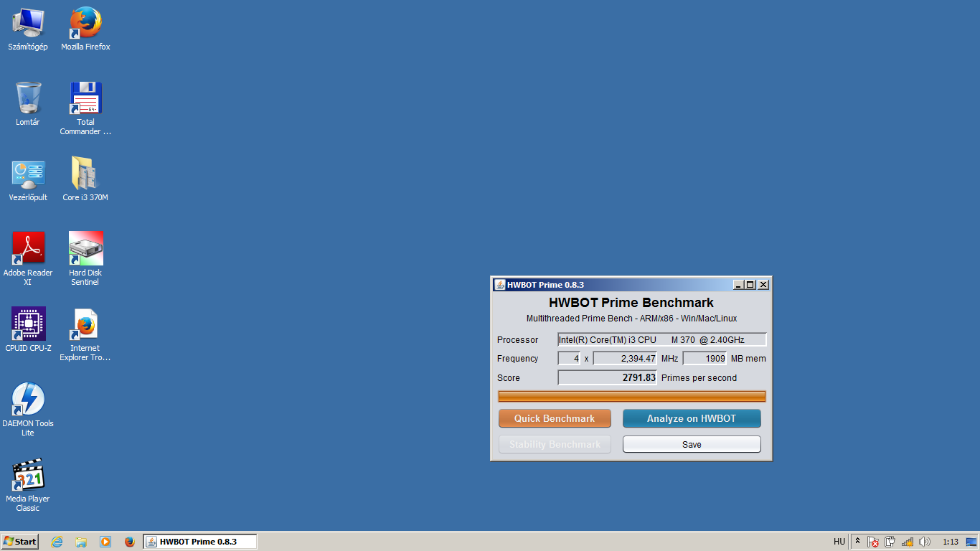The width and height of the screenshot is (980, 551).
Task: Run the Quick Benchmark
Action: pyautogui.click(x=555, y=418)
